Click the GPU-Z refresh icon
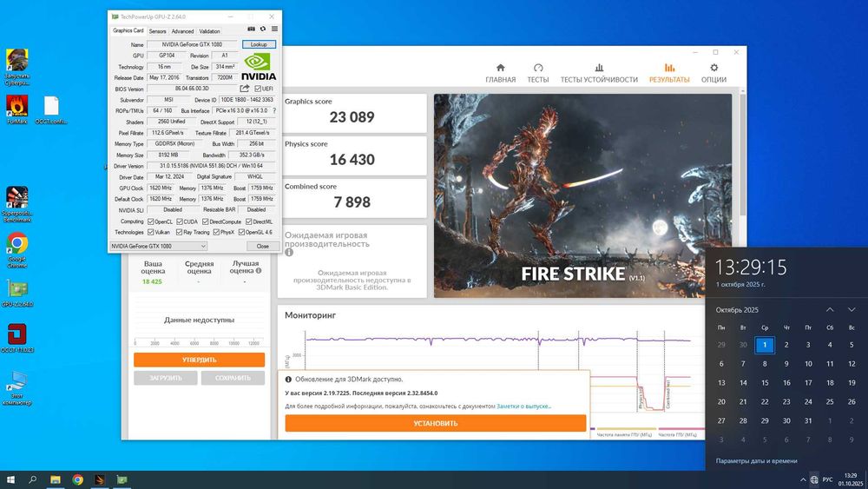868x489 pixels. pos(263,29)
